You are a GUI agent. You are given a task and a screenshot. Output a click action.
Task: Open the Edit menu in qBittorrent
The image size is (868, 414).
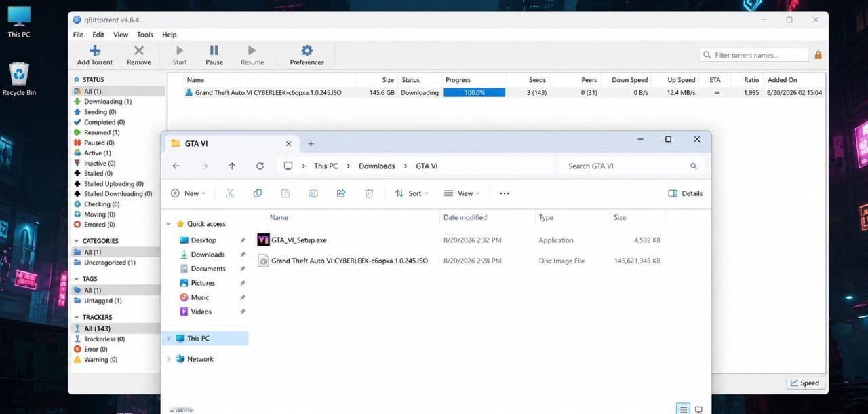98,35
